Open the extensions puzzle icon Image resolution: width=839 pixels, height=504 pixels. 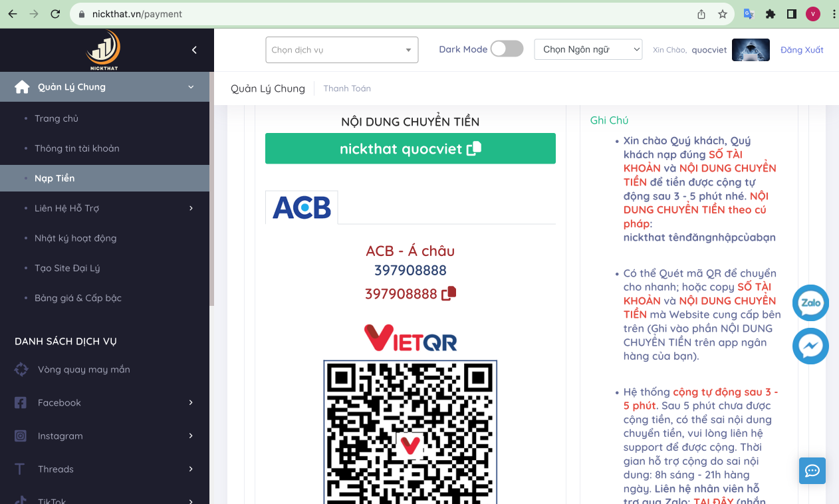click(x=771, y=14)
